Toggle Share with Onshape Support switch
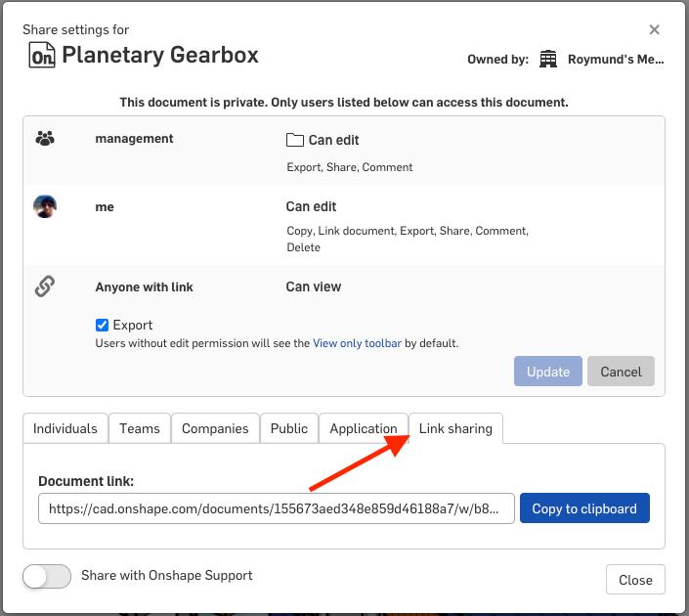This screenshot has height=616, width=689. [x=47, y=576]
